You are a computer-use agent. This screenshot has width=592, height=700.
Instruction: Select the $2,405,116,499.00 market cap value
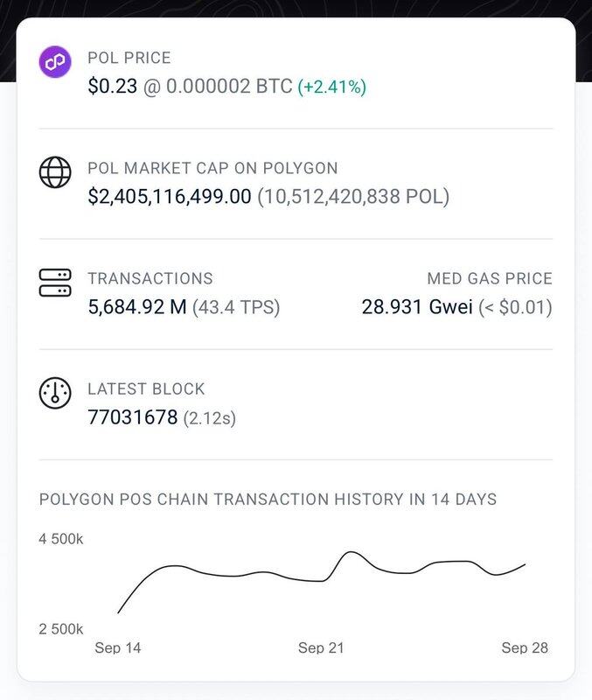click(x=170, y=196)
